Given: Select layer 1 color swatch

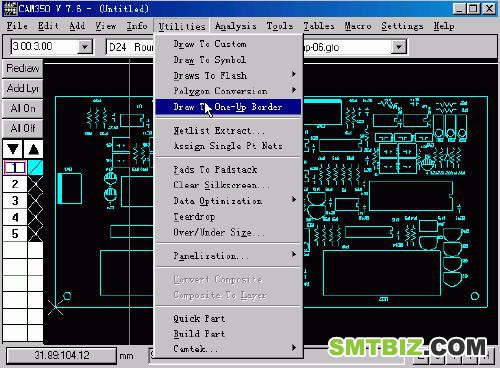Looking at the screenshot, I should (35, 167).
